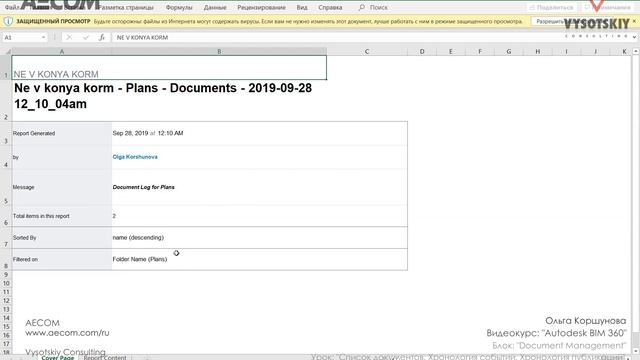The image size is (640, 360).
Task: Select row 10 header
Action: 6,283
